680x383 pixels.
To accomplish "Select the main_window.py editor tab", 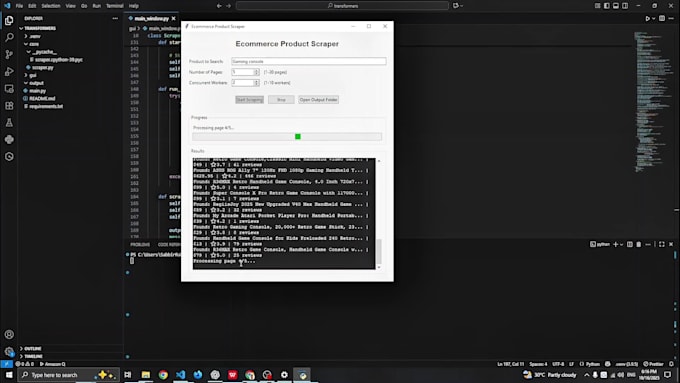I will point(151,19).
